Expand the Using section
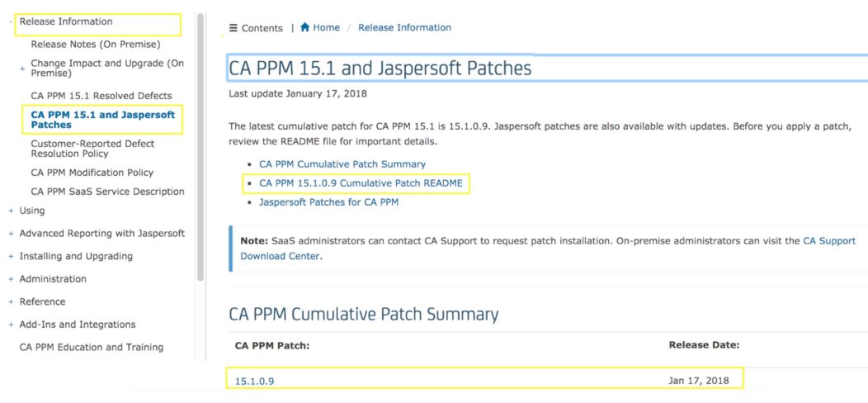 point(11,211)
